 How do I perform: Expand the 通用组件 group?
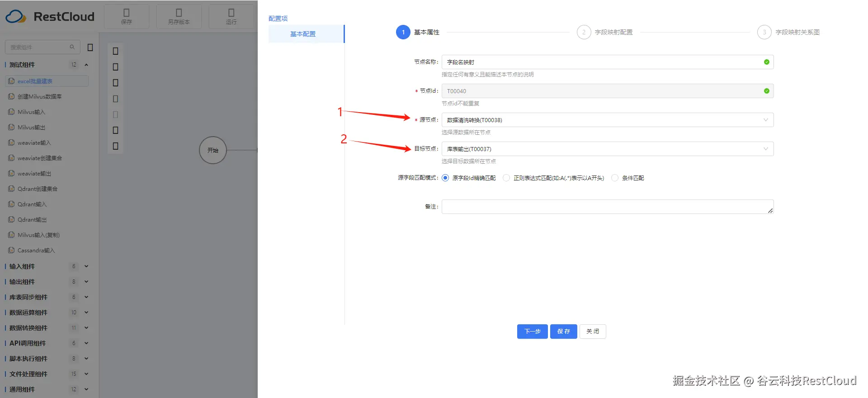coord(86,389)
